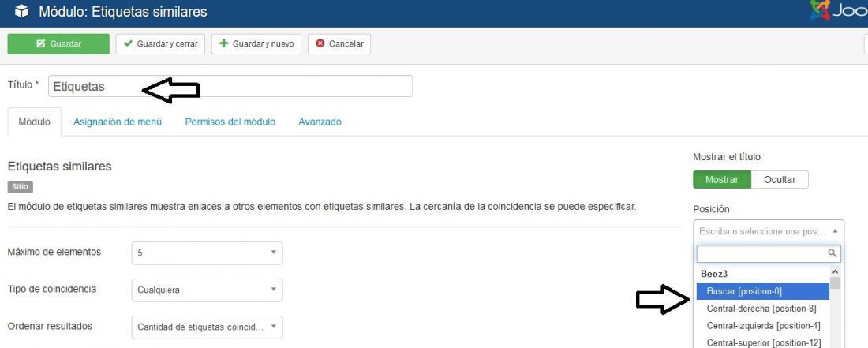Open the Ordenar resultados dropdown
Viewport: 868px width, 348px height.
207,327
